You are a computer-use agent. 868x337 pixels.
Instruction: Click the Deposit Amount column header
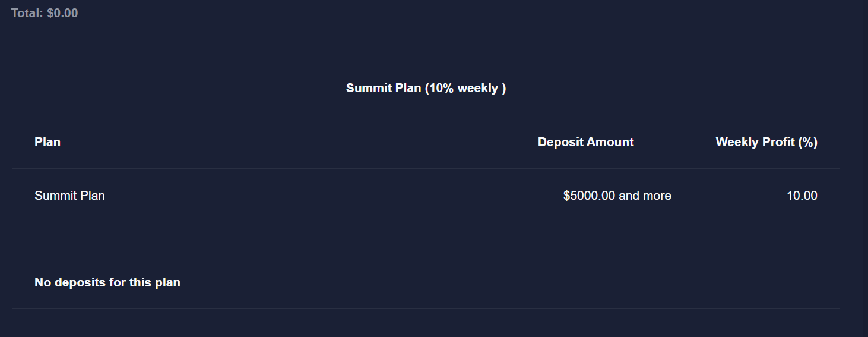(x=586, y=142)
